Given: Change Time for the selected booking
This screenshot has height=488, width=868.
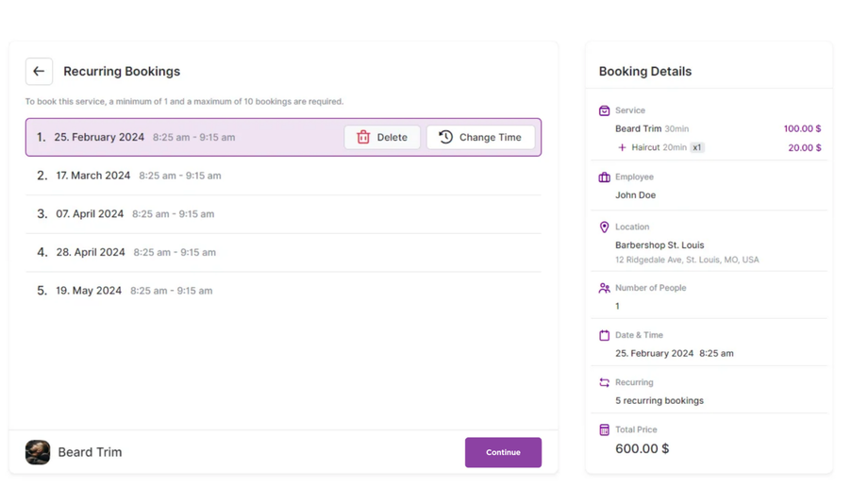Looking at the screenshot, I should pyautogui.click(x=480, y=137).
